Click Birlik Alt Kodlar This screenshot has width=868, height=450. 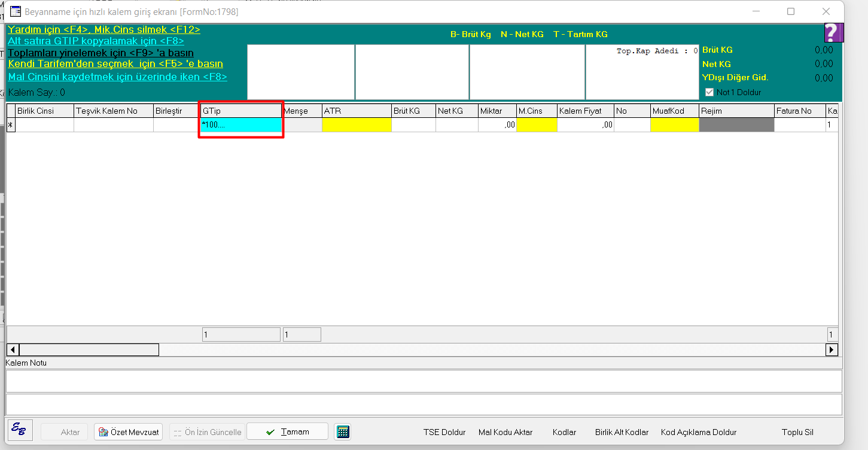click(622, 432)
